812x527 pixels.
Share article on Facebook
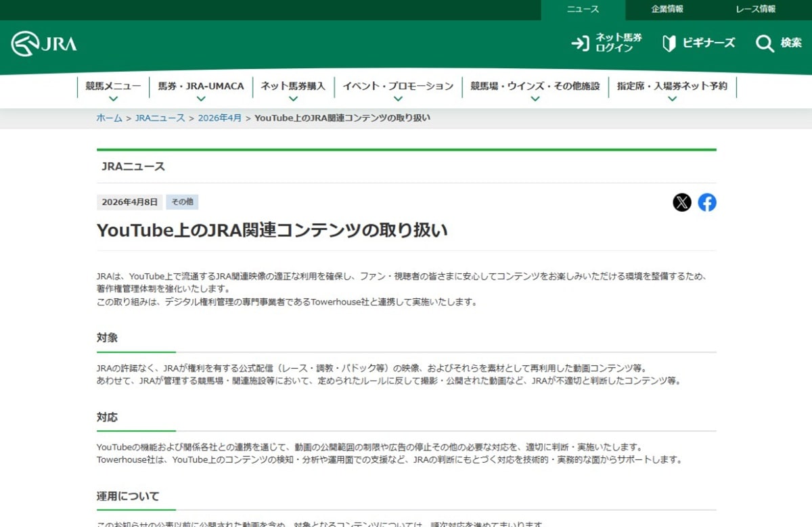pos(707,202)
